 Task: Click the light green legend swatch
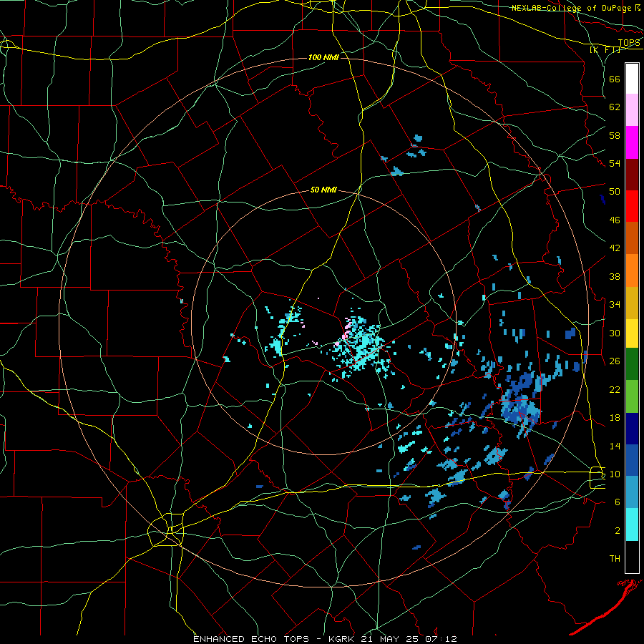point(632,396)
